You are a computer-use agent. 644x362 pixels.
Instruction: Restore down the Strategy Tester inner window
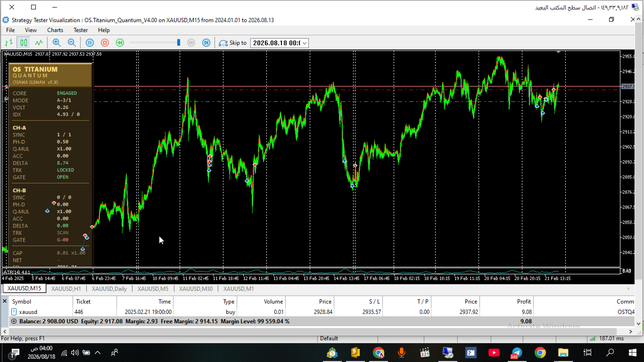(611, 19)
